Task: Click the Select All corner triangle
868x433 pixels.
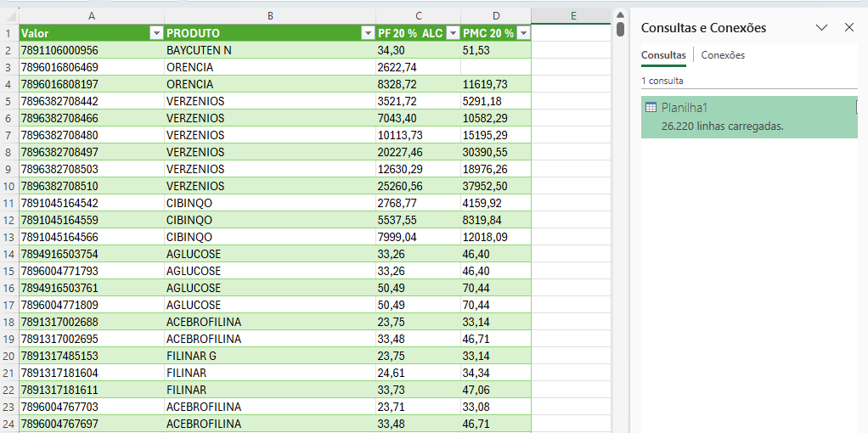Action: pos(10,16)
